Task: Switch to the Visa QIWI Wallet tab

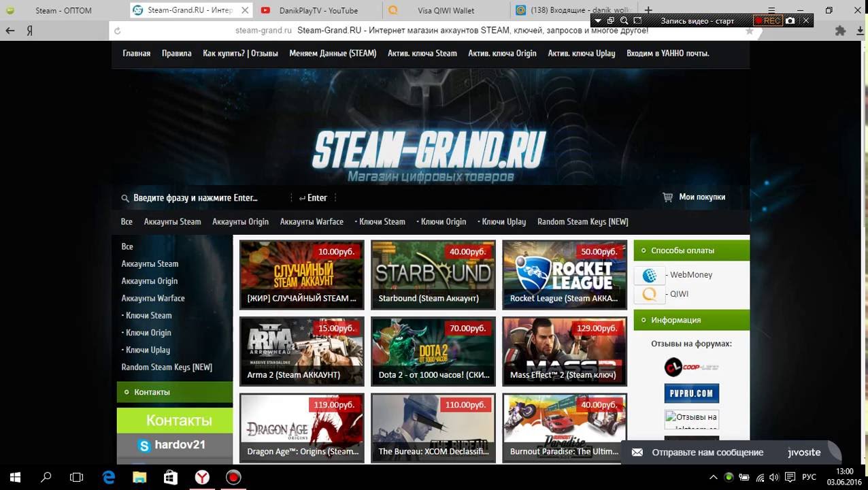Action: point(446,10)
